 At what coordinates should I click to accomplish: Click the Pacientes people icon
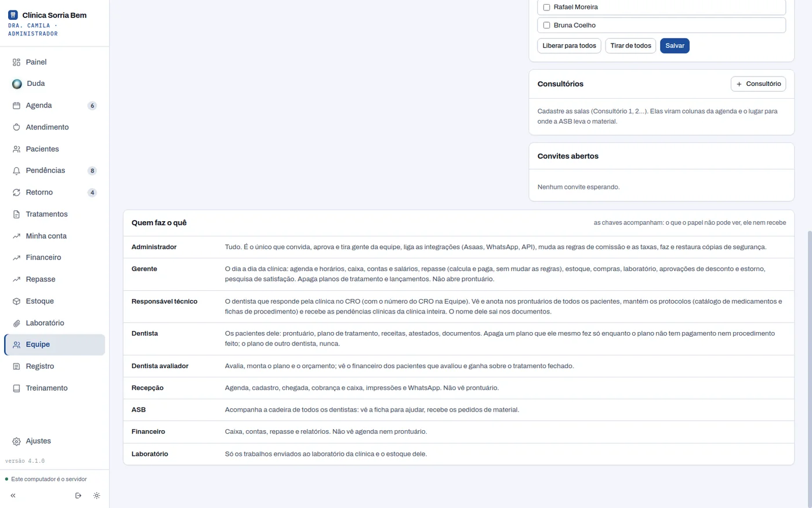(16, 149)
